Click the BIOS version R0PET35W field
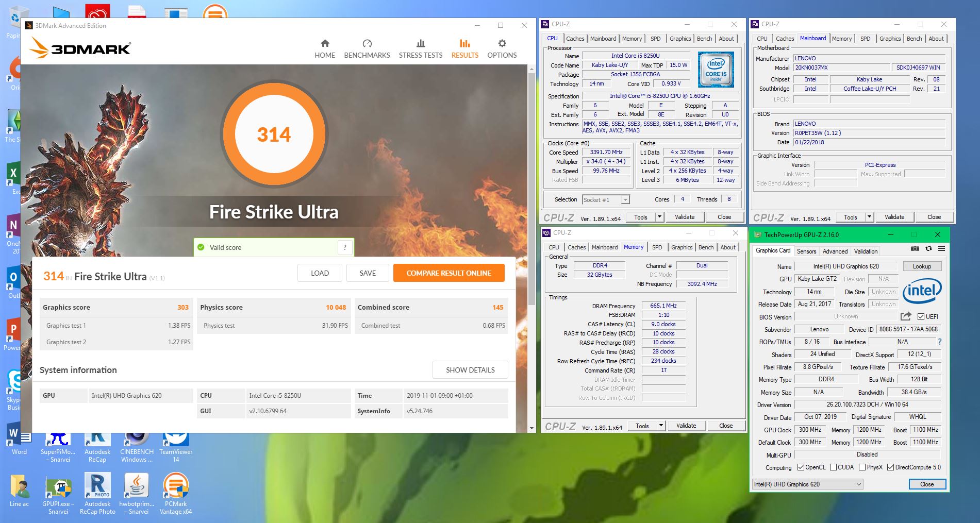Viewport: 980px width, 523px height. pyautogui.click(x=869, y=133)
